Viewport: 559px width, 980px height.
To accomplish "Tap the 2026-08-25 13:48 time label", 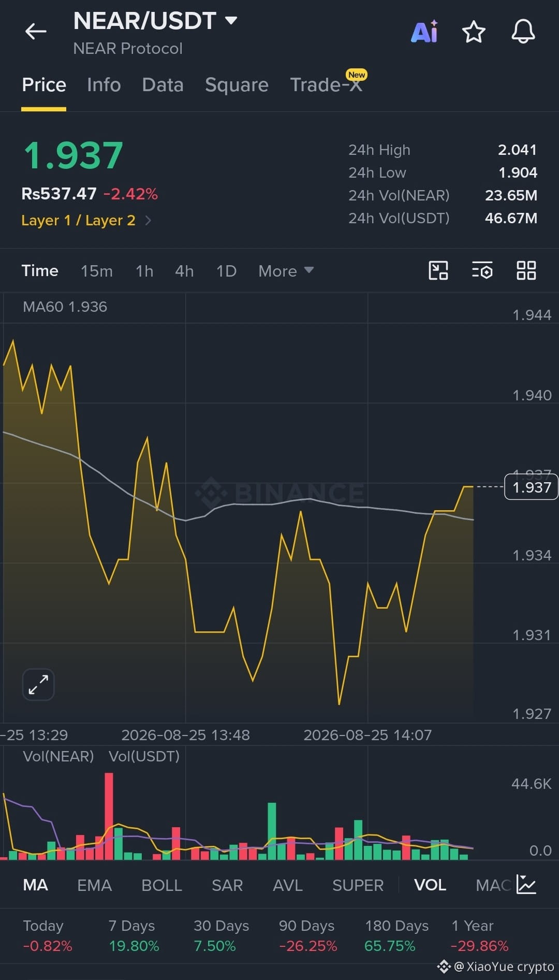I will [x=185, y=735].
